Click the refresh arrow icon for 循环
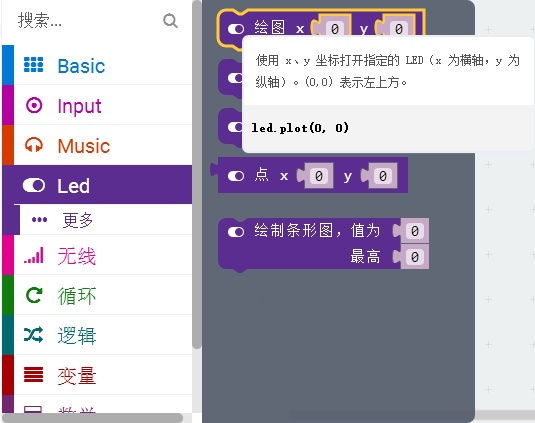535x423 pixels. pyautogui.click(x=34, y=295)
